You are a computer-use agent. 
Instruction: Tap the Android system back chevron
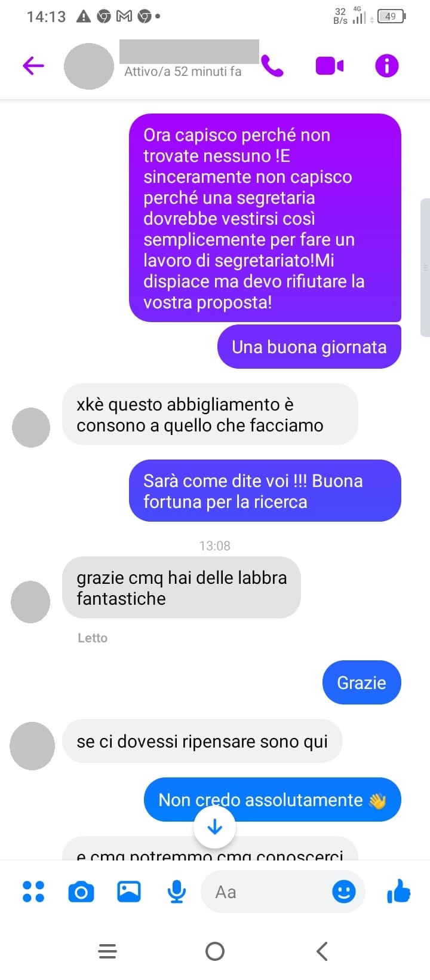[x=322, y=951]
